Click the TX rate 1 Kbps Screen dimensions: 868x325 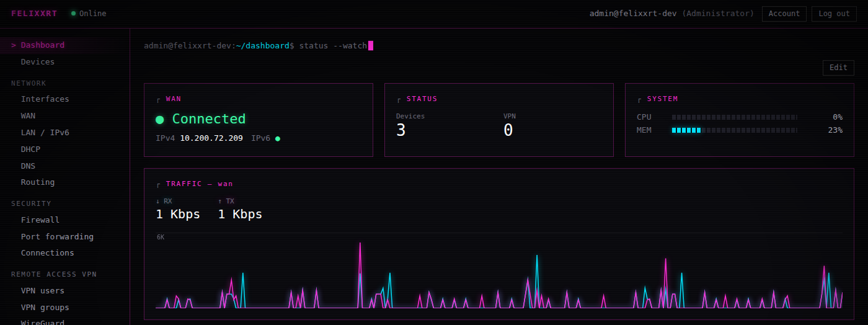(x=240, y=215)
